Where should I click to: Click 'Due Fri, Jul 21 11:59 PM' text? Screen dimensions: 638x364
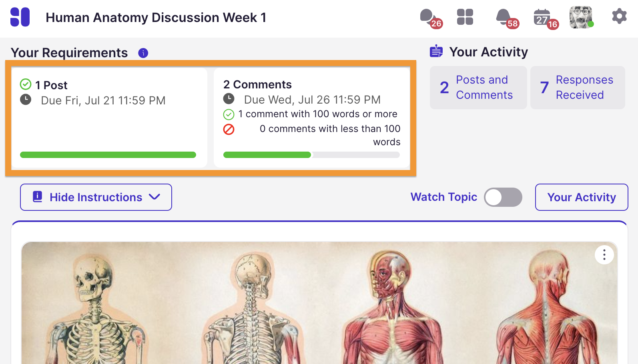coord(103,100)
